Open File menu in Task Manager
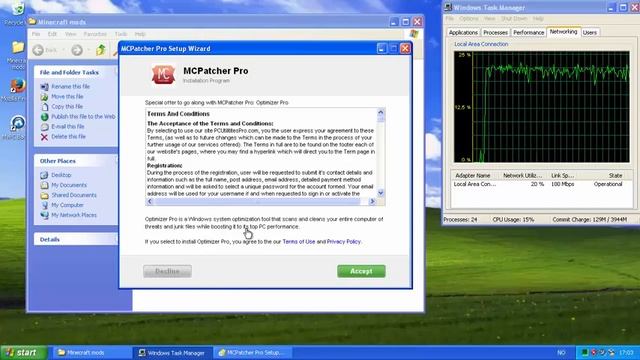Viewport: 640px width, 360px height. pyautogui.click(x=449, y=19)
